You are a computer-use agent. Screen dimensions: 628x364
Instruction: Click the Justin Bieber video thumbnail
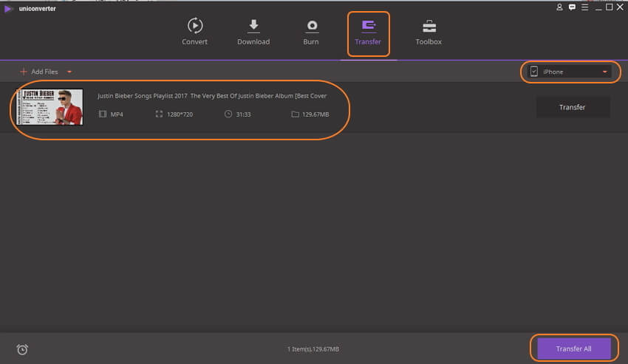pyautogui.click(x=50, y=107)
